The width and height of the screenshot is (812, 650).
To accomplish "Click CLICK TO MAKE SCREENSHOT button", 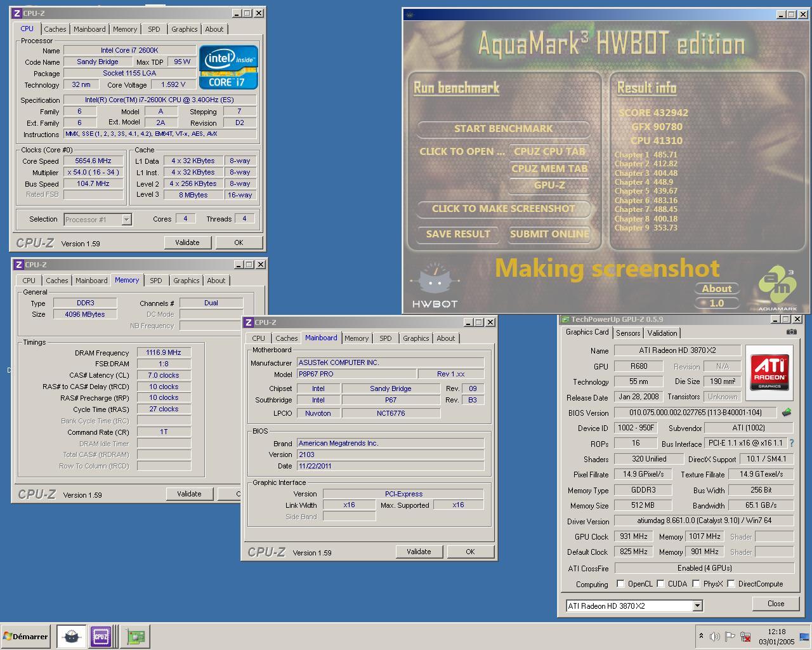I will pos(504,209).
